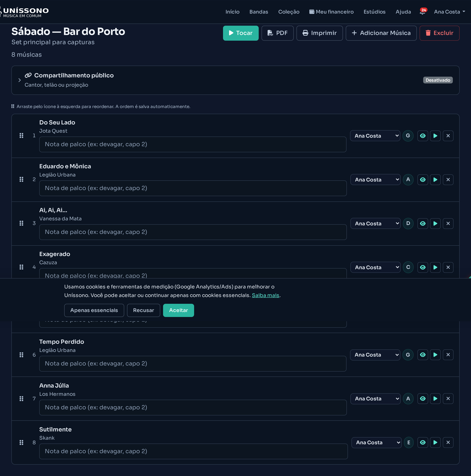Play the song Eduardo e Mônica

435,180
